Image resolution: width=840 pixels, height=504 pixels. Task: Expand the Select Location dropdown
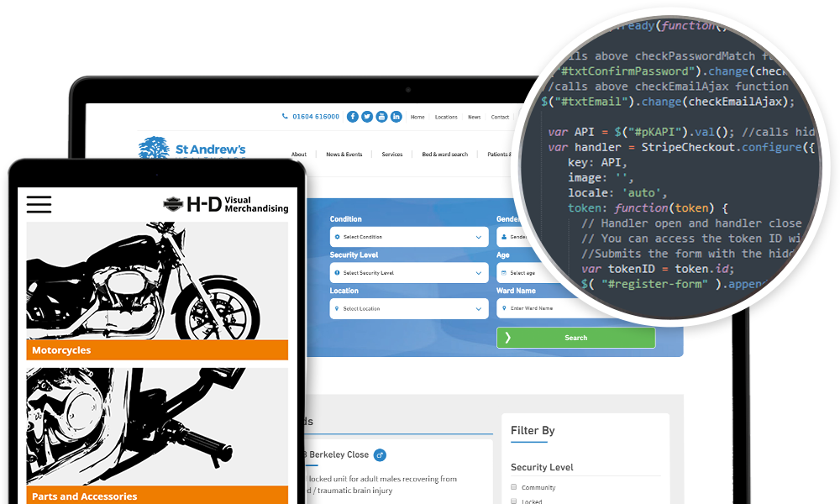click(x=408, y=308)
